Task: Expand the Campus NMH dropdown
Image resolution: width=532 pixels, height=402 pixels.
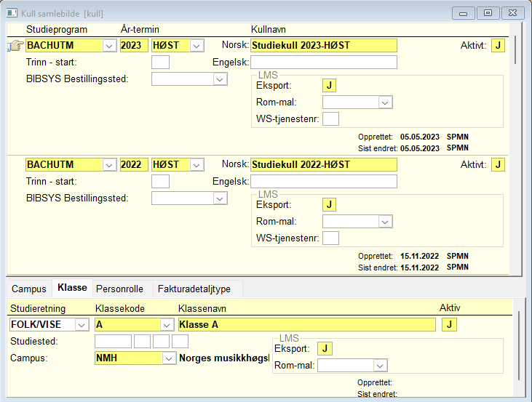Action: tap(169, 358)
